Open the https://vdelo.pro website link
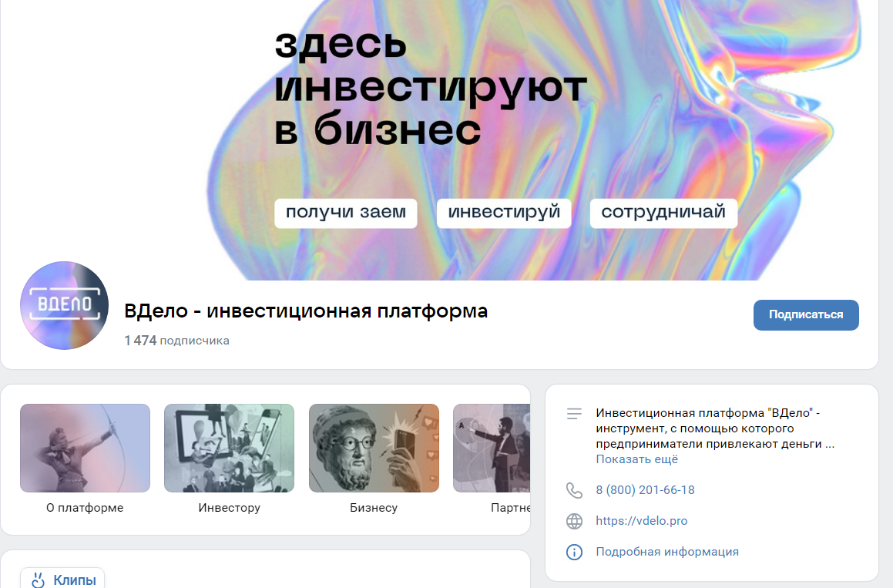Viewport: 893px width, 588px height. [641, 521]
